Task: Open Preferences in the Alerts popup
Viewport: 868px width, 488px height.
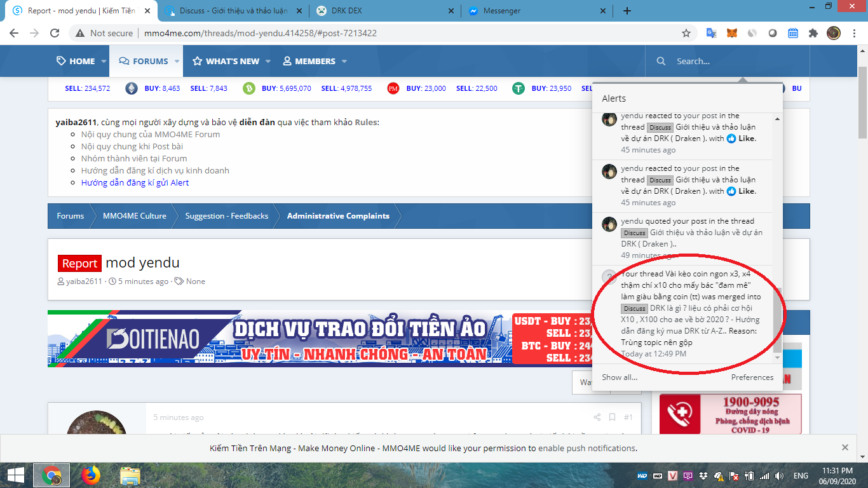Action: (x=752, y=377)
